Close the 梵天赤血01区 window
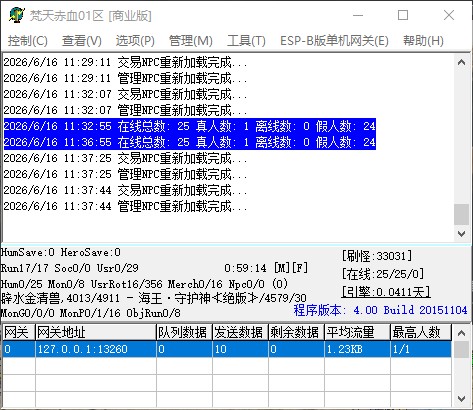473x410 pixels. [x=449, y=15]
